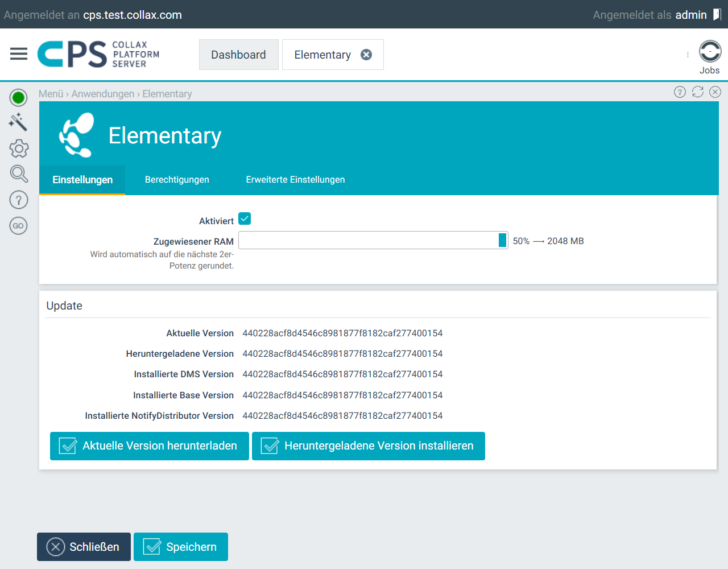Click the Heruntergeladene Version hash value
The width and height of the screenshot is (728, 569).
342,354
